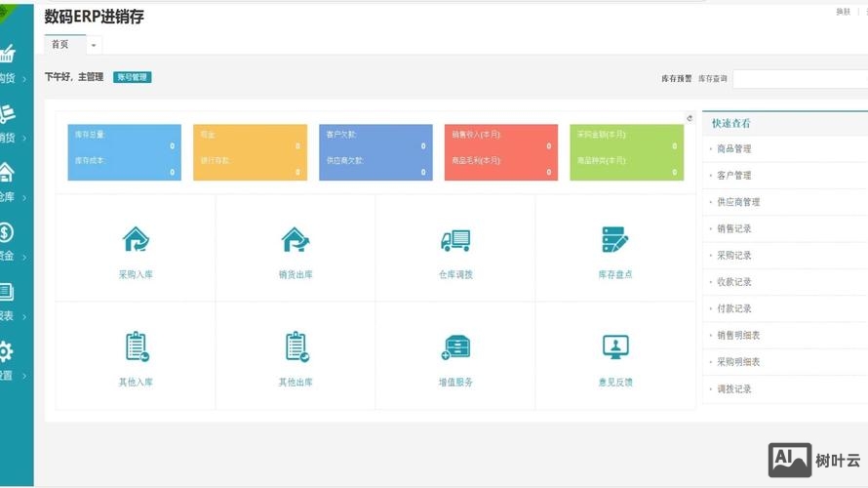The height and width of the screenshot is (488, 868).
Task: Expand the 设置 settings sidebar chevron
Action: [23, 376]
